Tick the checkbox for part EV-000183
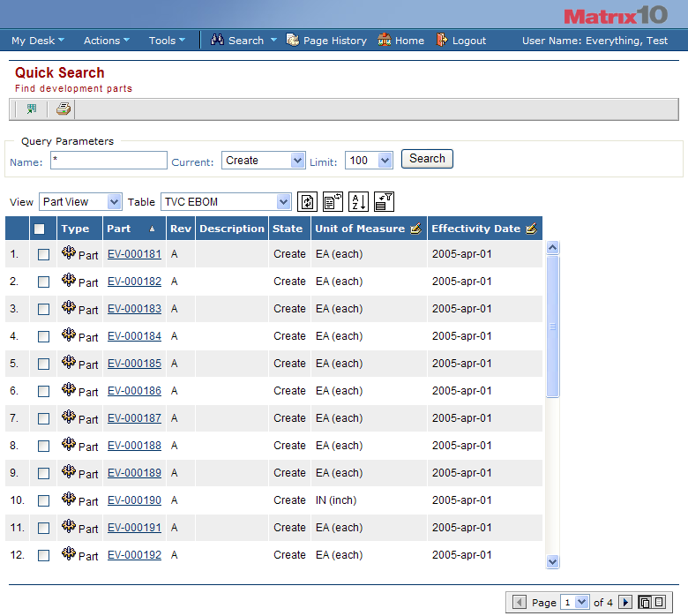 coord(43,310)
